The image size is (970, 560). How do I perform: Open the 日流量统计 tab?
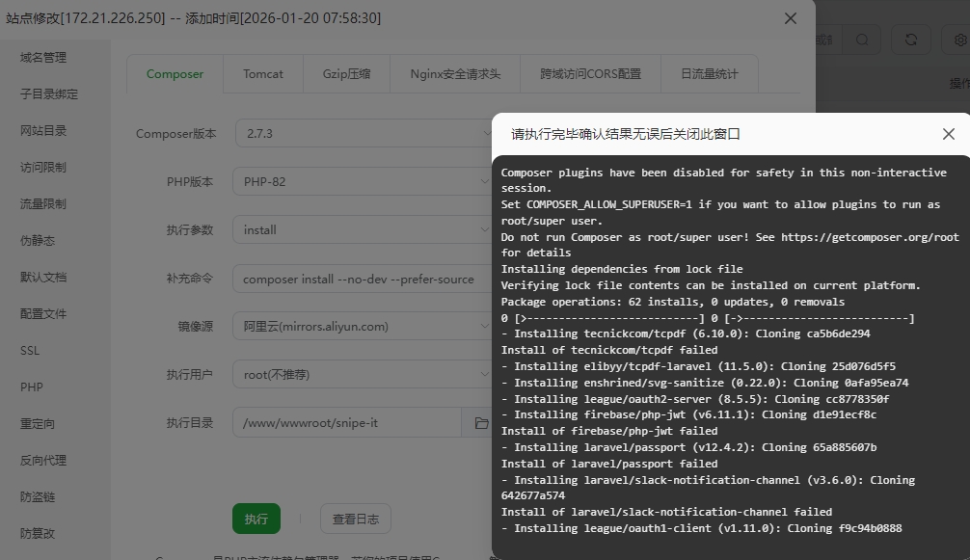click(709, 73)
